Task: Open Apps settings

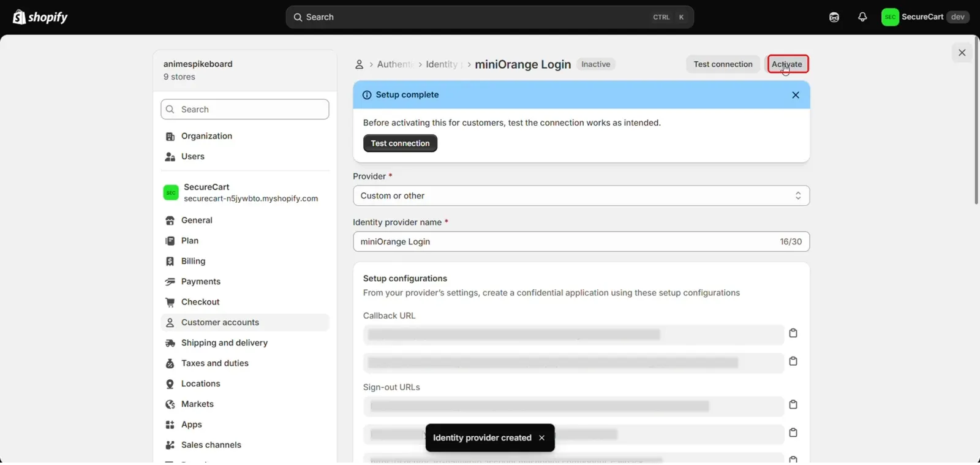Action: tap(245, 425)
